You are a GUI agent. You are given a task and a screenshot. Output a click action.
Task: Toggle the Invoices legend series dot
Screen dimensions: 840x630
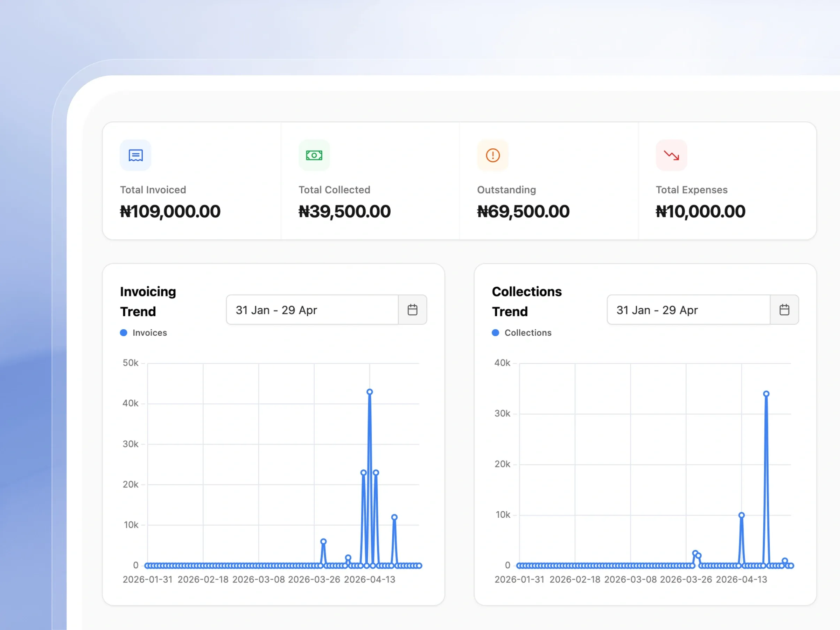(x=124, y=332)
